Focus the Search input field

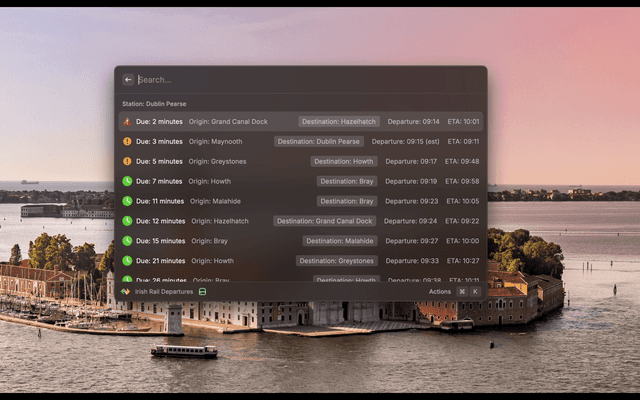pyautogui.click(x=300, y=80)
